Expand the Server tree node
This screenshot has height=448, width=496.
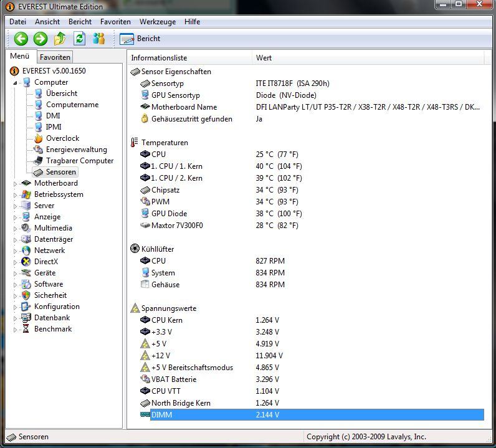(x=15, y=206)
